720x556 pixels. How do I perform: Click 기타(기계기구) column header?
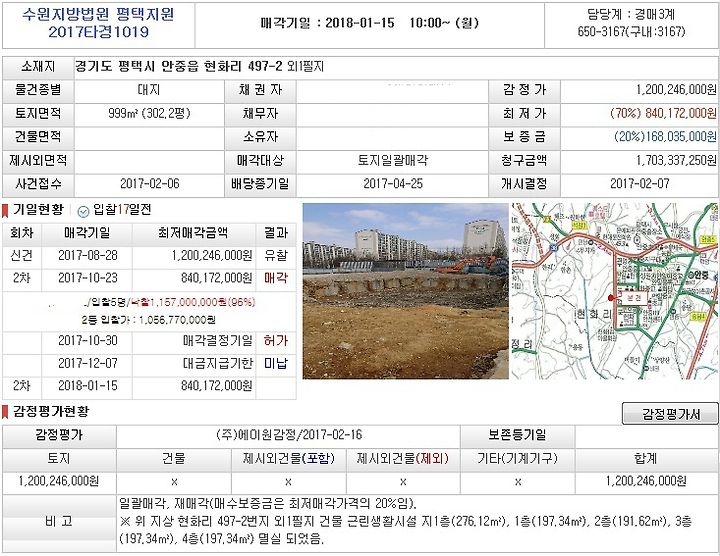(517, 458)
